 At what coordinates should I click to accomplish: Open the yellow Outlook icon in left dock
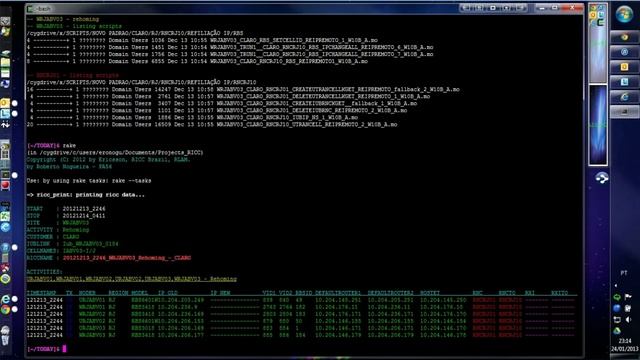click(5, 103)
